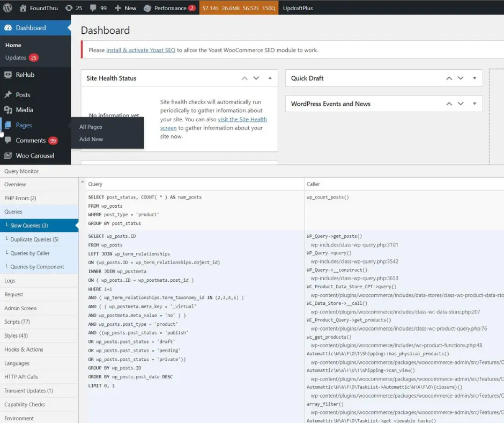This screenshot has height=423, width=504.
Task: Open Scripts (77) panel
Action: pyautogui.click(x=39, y=322)
